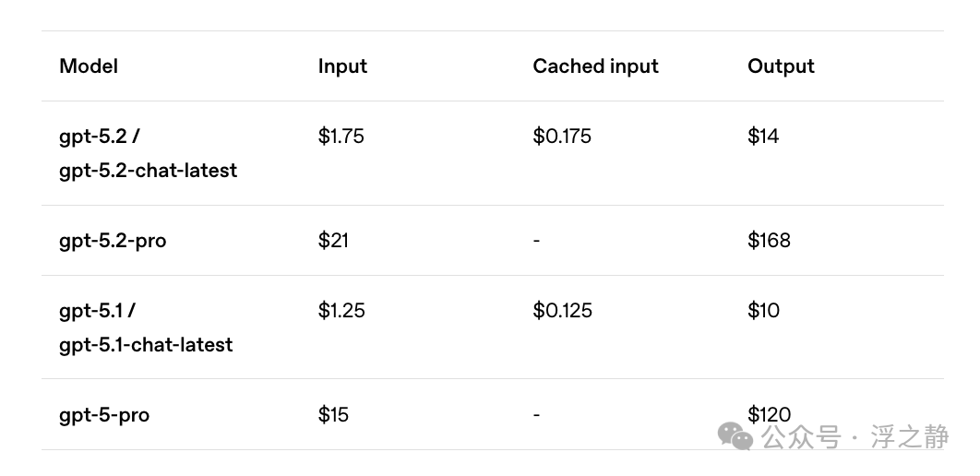
Task: Click the Output column header
Action: click(x=781, y=66)
